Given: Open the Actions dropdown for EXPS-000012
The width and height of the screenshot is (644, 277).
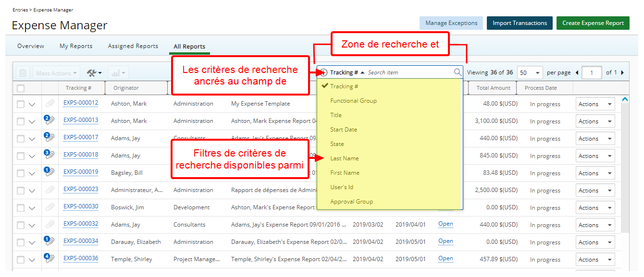Looking at the screenshot, I should point(595,104).
